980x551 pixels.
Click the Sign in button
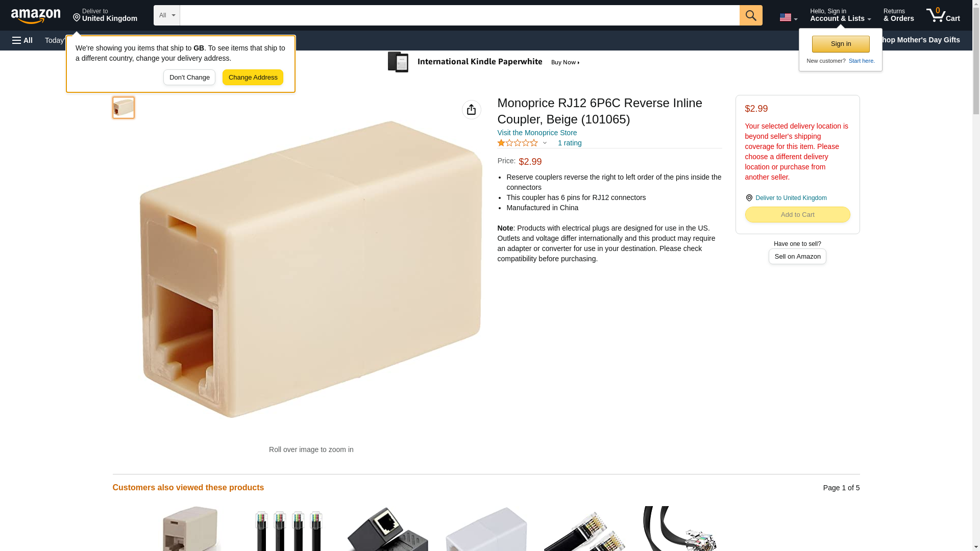[x=841, y=44]
